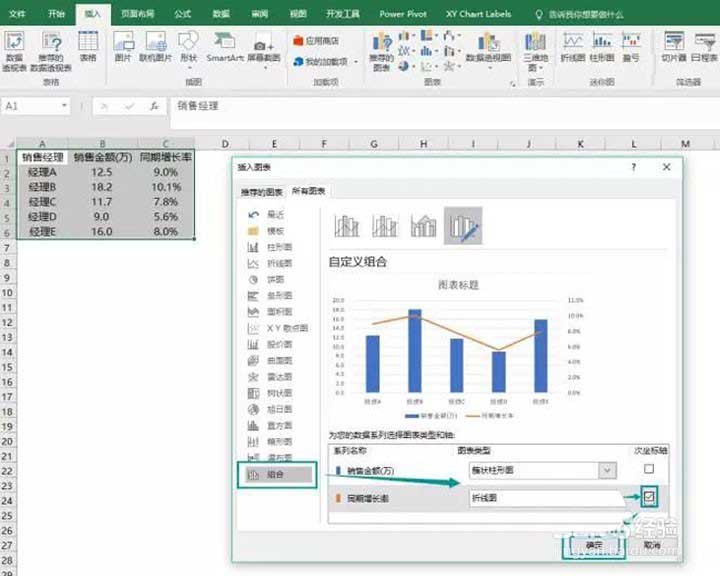This screenshot has height=576, width=720.
Task: Select Pie chart (饼图) category
Action: [266, 279]
